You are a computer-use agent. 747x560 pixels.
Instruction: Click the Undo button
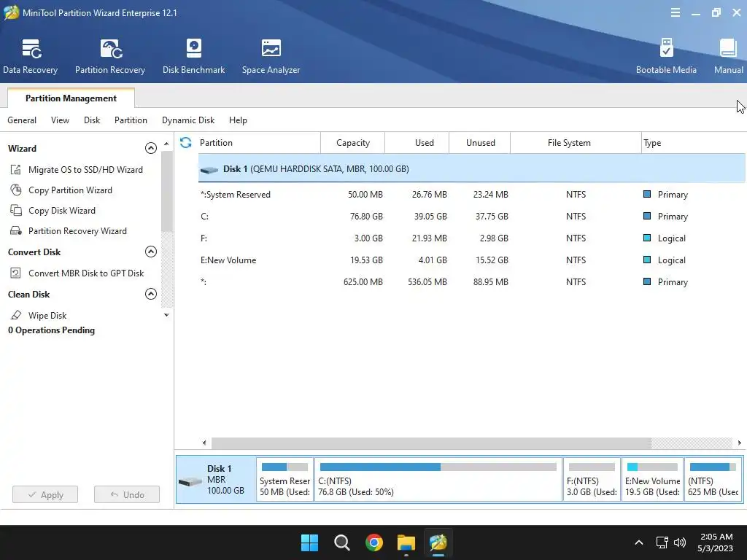(x=127, y=495)
